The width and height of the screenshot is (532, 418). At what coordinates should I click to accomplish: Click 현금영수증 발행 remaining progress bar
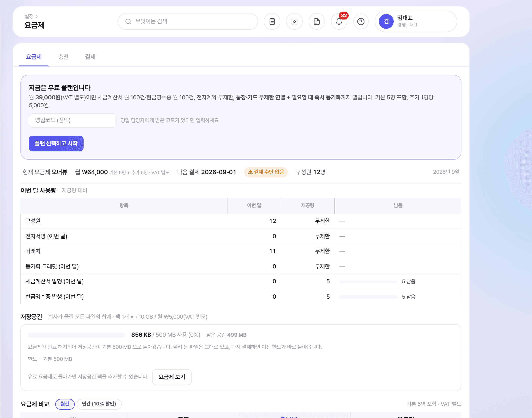click(x=368, y=297)
